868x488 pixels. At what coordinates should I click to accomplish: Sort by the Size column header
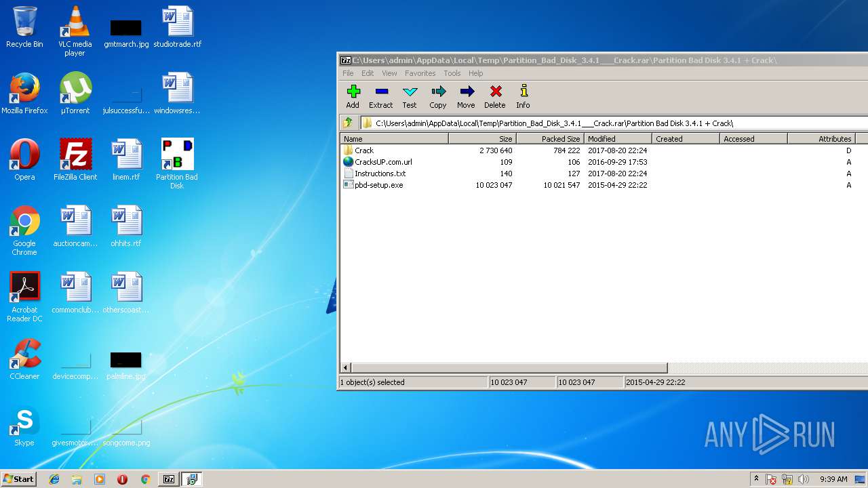point(482,138)
